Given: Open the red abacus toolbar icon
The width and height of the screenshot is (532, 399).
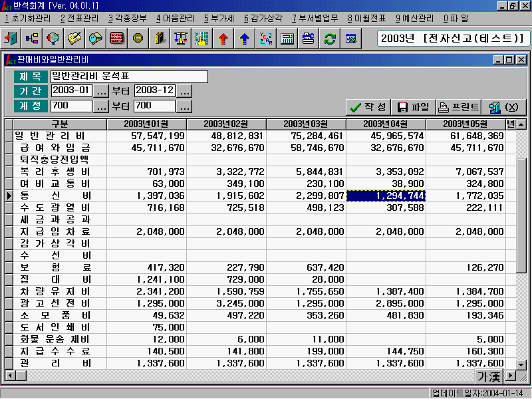Looking at the screenshot, I should [117, 39].
